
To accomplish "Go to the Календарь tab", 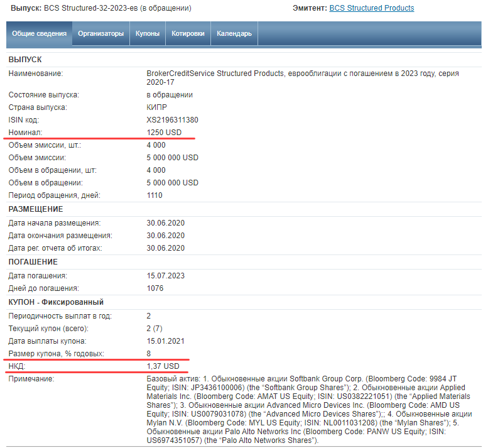I will [234, 34].
